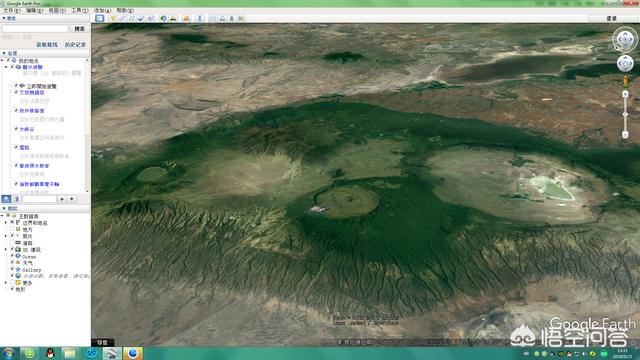
Task: Toggle the 3D buildings layer checkbox
Action: click(12, 249)
